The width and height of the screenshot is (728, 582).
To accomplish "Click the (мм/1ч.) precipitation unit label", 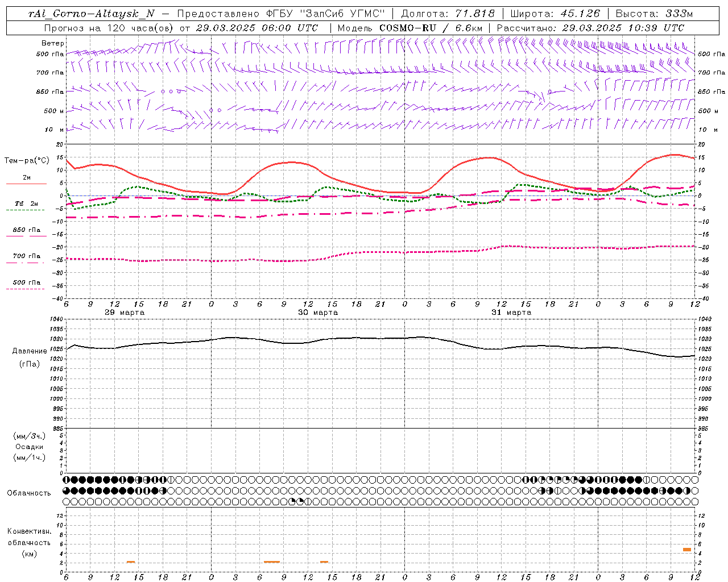I will point(30,458).
